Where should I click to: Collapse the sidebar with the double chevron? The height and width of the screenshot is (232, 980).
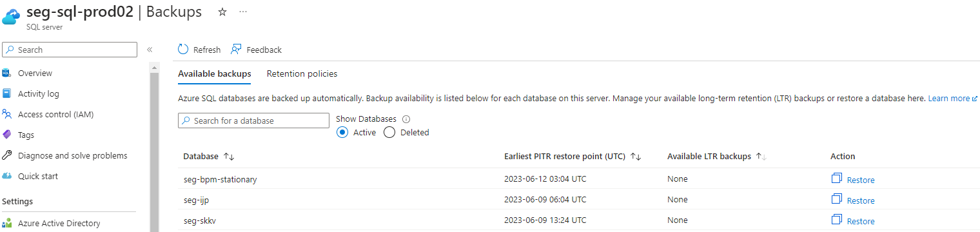pos(150,50)
